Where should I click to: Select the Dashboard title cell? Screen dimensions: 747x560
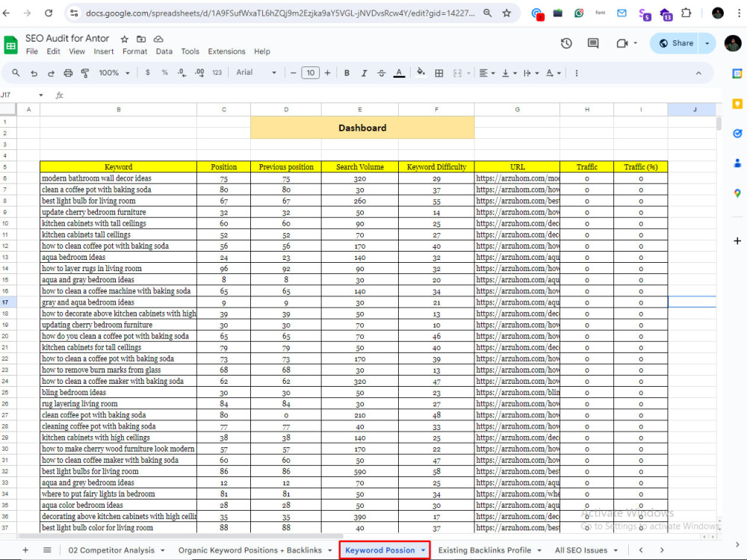coord(362,128)
